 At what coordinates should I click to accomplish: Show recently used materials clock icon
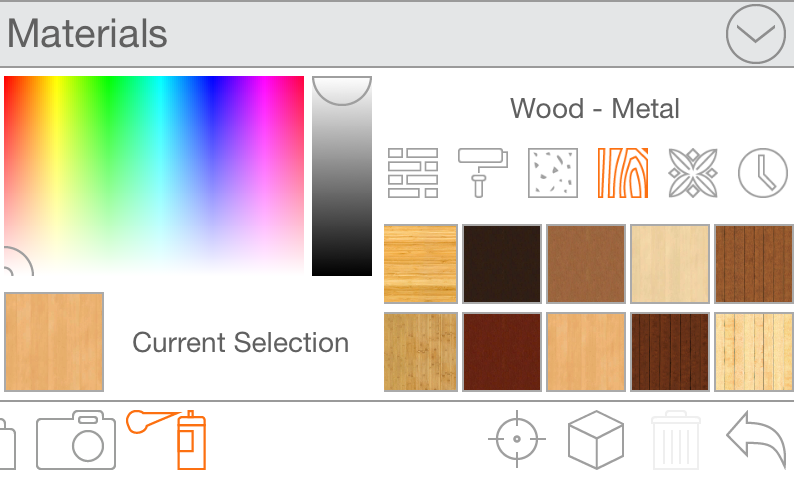tap(762, 173)
